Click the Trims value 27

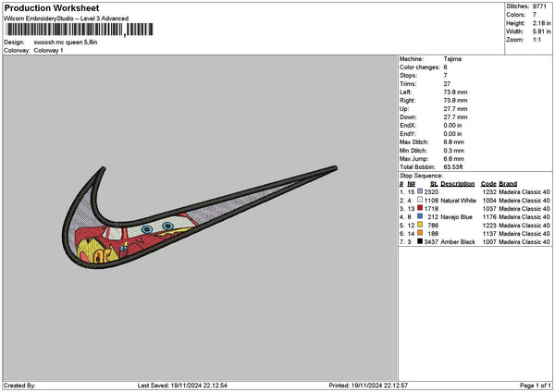[447, 84]
